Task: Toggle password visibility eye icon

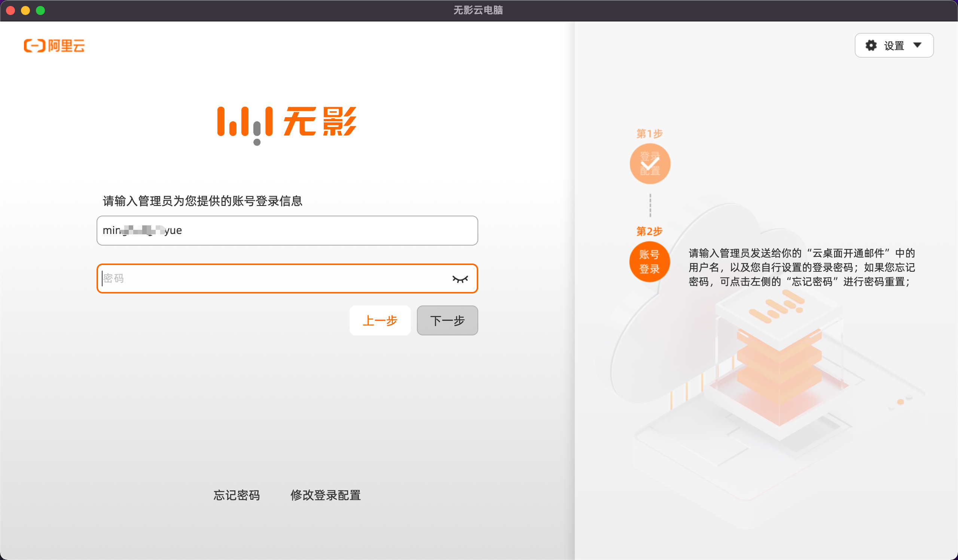Action: [460, 279]
